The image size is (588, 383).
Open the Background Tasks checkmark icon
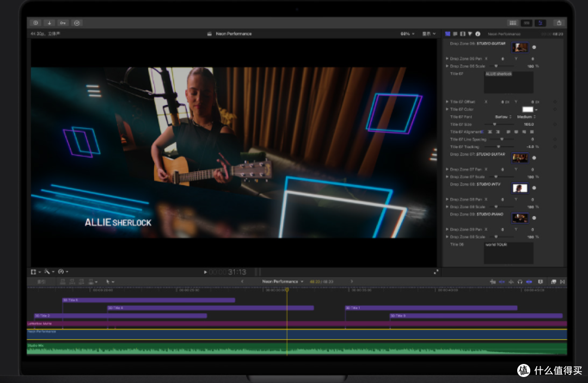[77, 23]
